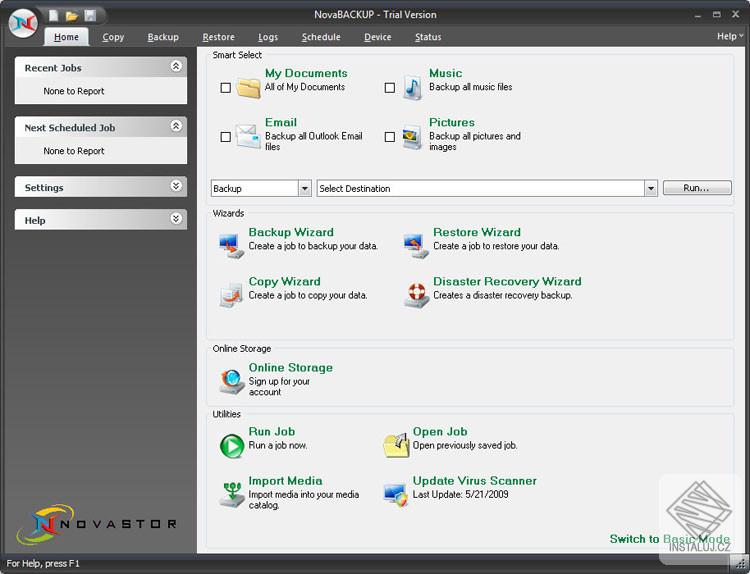The width and height of the screenshot is (750, 574).
Task: Click the New document icon in title bar
Action: (54, 15)
